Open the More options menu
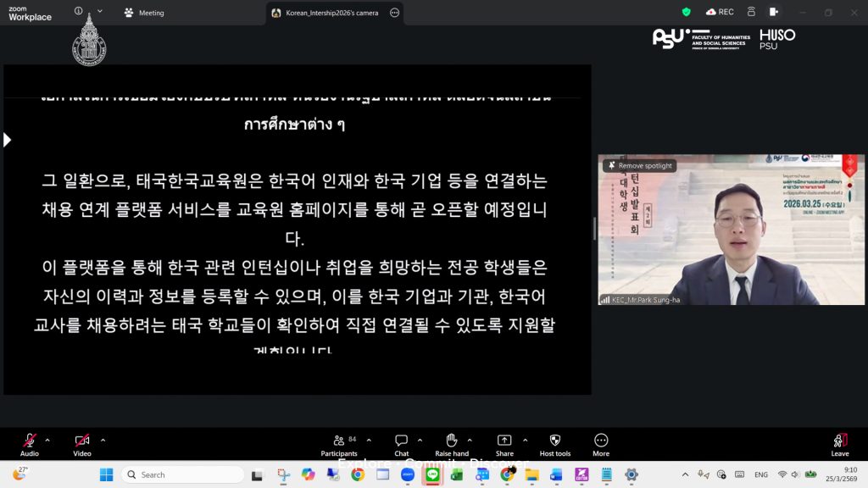The height and width of the screenshot is (488, 868). click(601, 441)
